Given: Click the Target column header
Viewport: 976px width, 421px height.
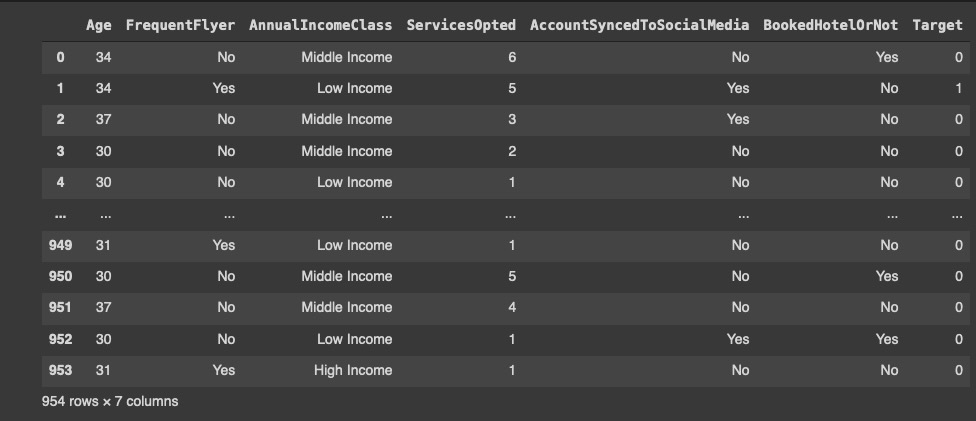Looking at the screenshot, I should (x=937, y=25).
